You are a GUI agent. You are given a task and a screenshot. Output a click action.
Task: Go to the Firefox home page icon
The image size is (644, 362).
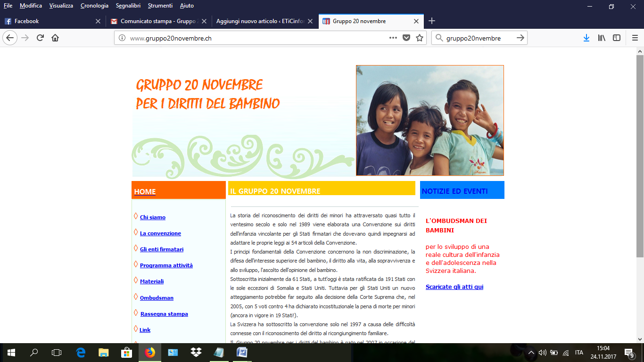pyautogui.click(x=55, y=38)
